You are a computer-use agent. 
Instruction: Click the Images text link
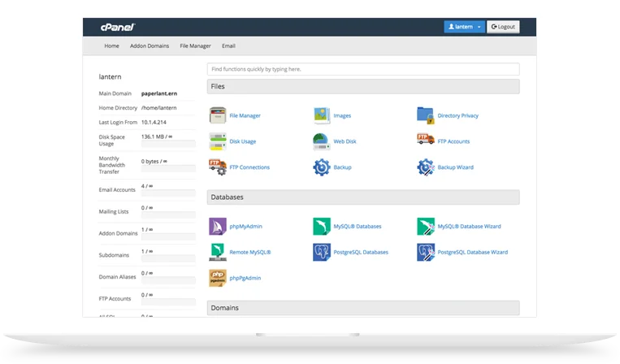pyautogui.click(x=342, y=116)
